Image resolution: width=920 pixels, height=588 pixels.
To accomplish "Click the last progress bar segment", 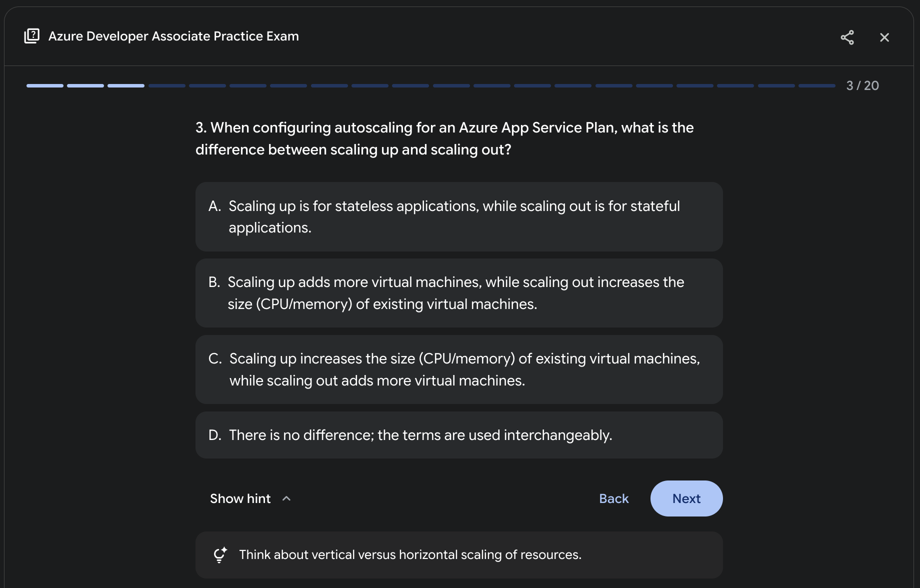I will 816,86.
